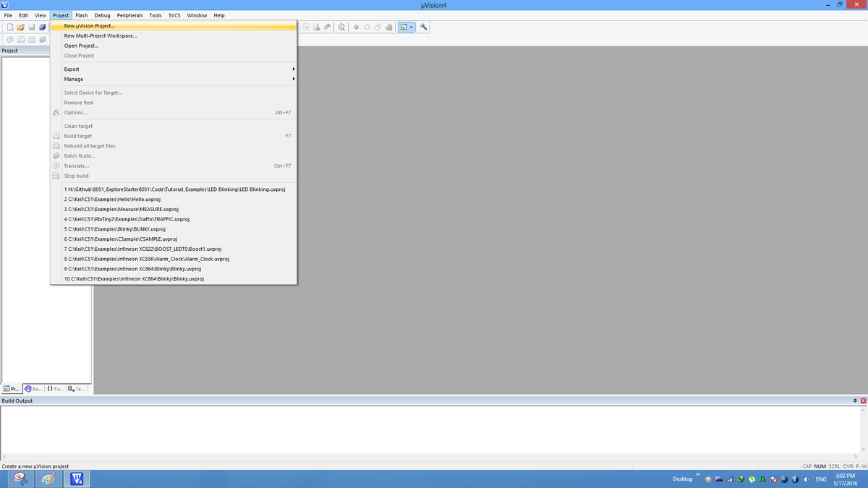Click the Desktop toolbar label in taskbar
Screen dimensions: 868x488
(683, 479)
